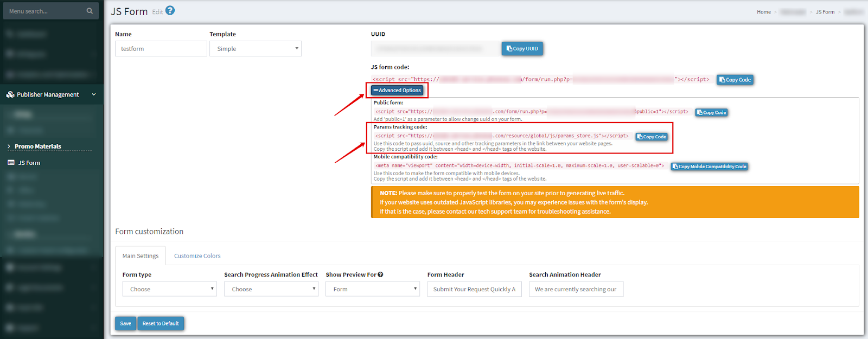Click the Public form script snippet
This screenshot has width=868, height=339.
click(532, 112)
